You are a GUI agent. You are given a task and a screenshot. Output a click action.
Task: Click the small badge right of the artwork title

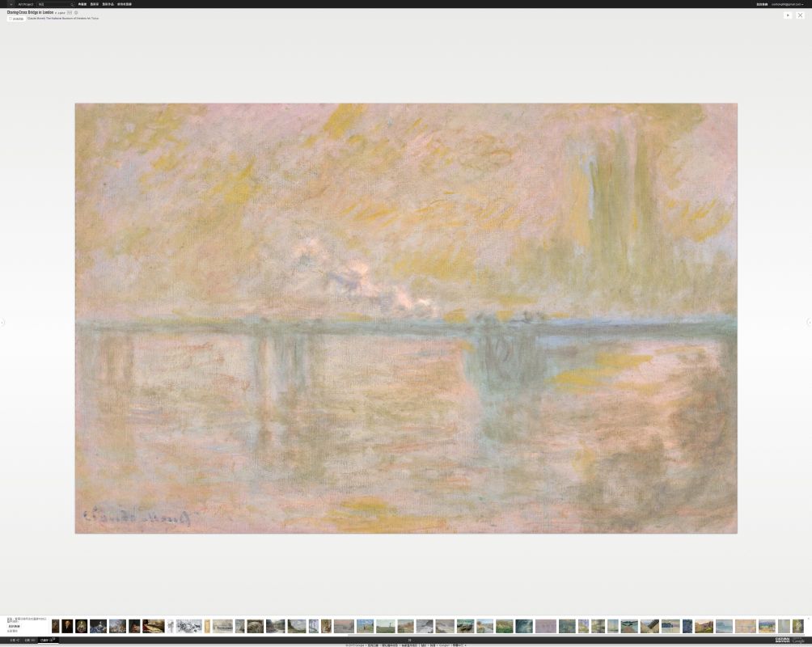(x=70, y=13)
